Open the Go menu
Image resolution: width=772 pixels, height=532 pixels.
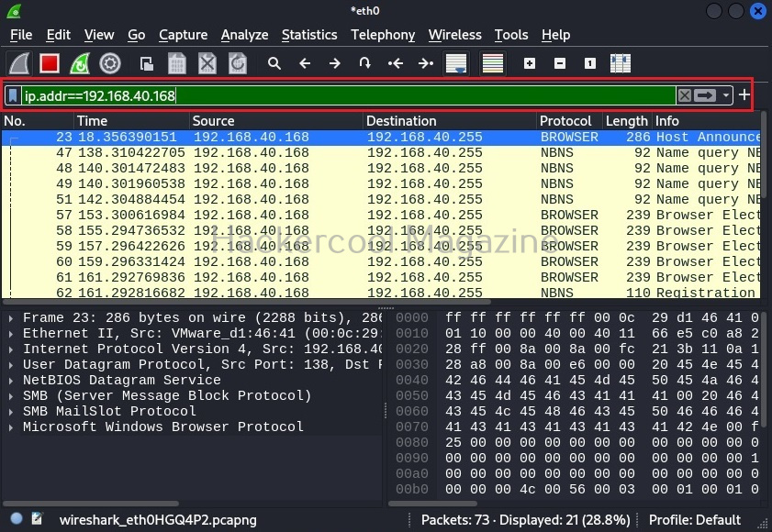point(137,35)
